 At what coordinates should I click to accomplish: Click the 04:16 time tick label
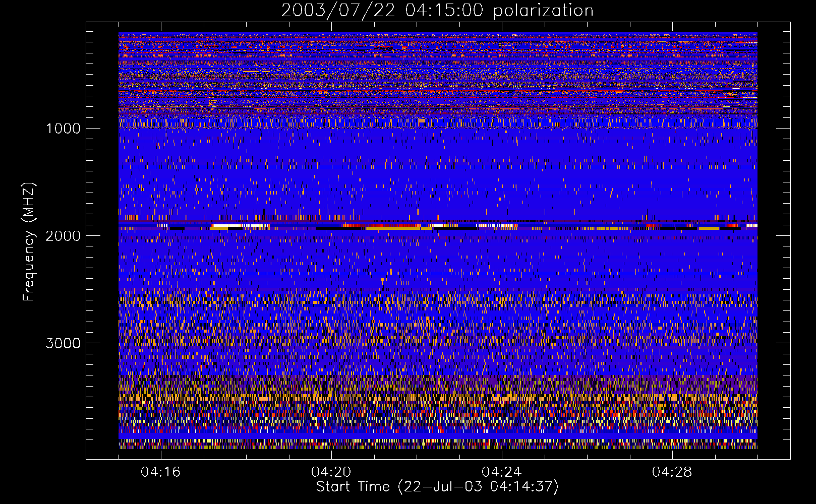pyautogui.click(x=160, y=472)
